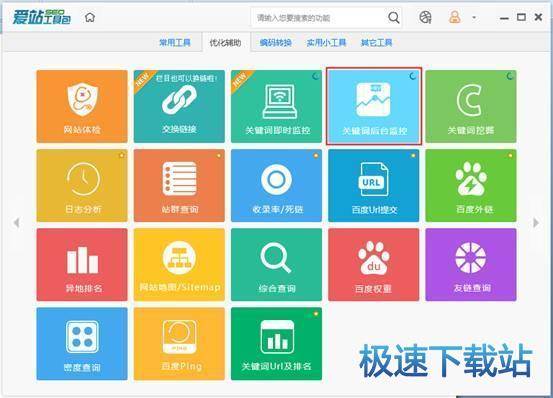
Task: Open the 友链查询 tile
Action: pyautogui.click(x=471, y=265)
